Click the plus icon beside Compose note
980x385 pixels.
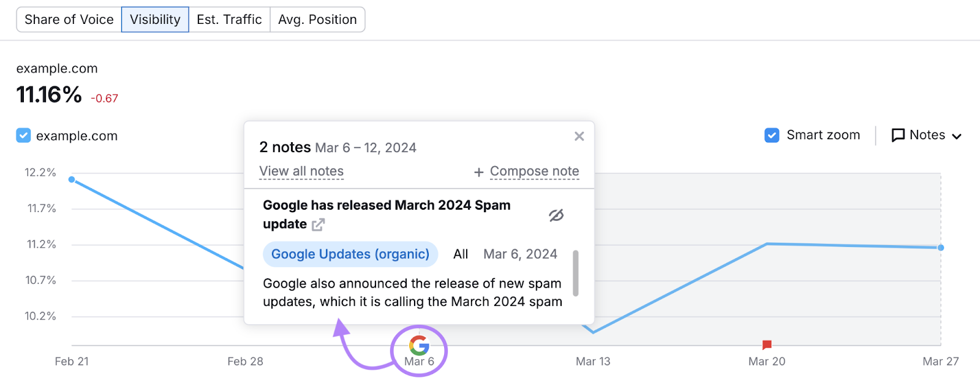(x=478, y=172)
